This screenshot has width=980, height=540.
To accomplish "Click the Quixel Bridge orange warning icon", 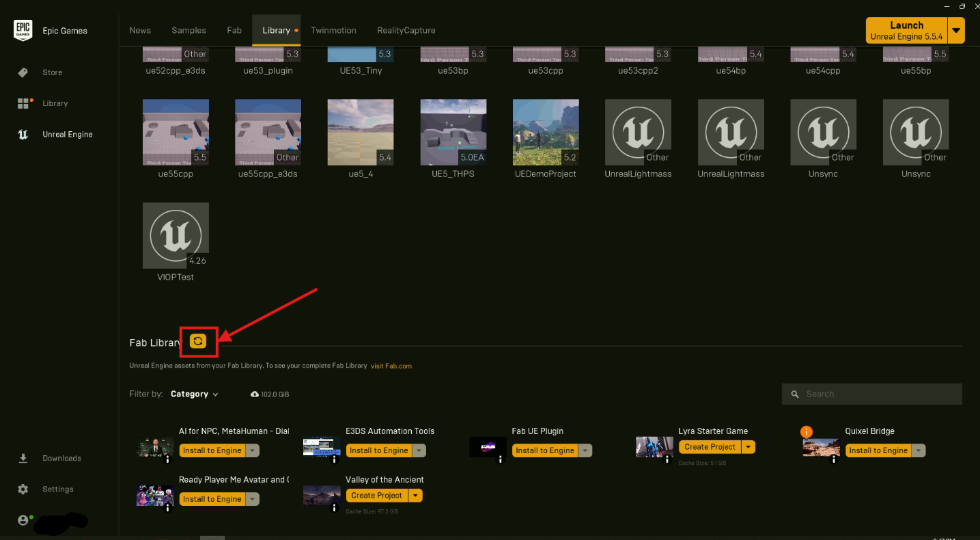I will click(806, 431).
